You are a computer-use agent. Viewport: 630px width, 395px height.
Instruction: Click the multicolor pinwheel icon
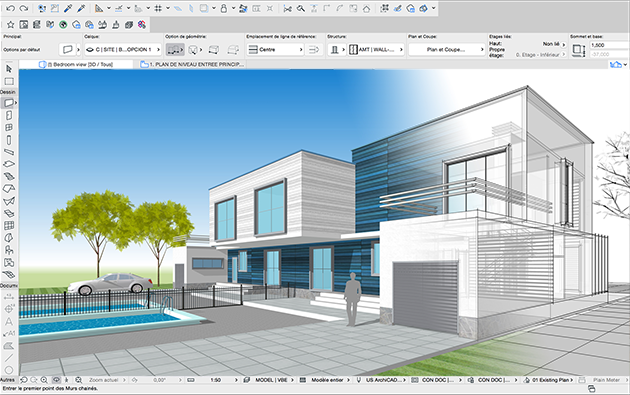click(142, 25)
